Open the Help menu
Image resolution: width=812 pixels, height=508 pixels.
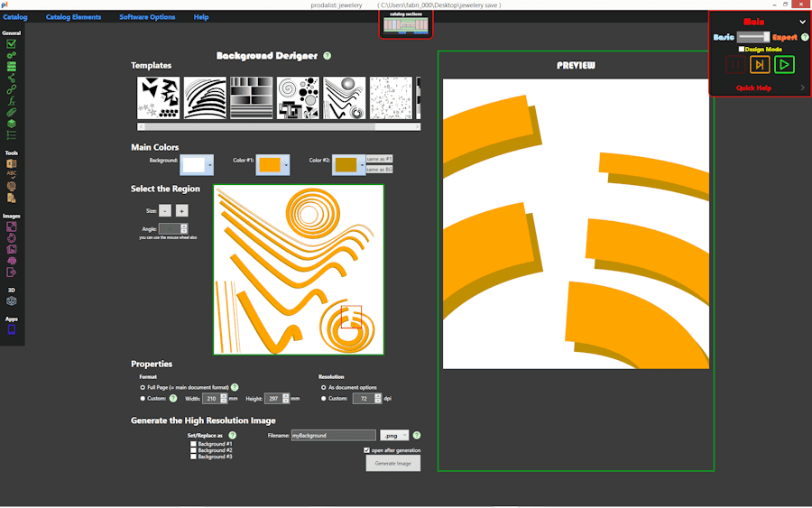(x=201, y=17)
